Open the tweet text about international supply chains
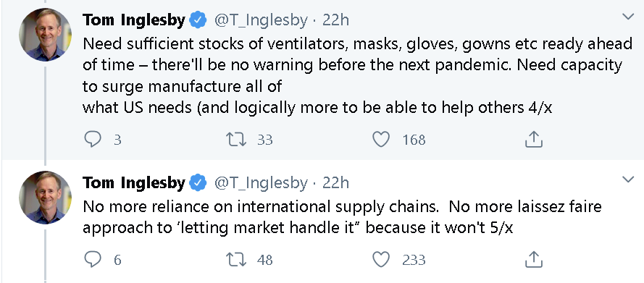This screenshot has height=283, width=644. pos(342,217)
